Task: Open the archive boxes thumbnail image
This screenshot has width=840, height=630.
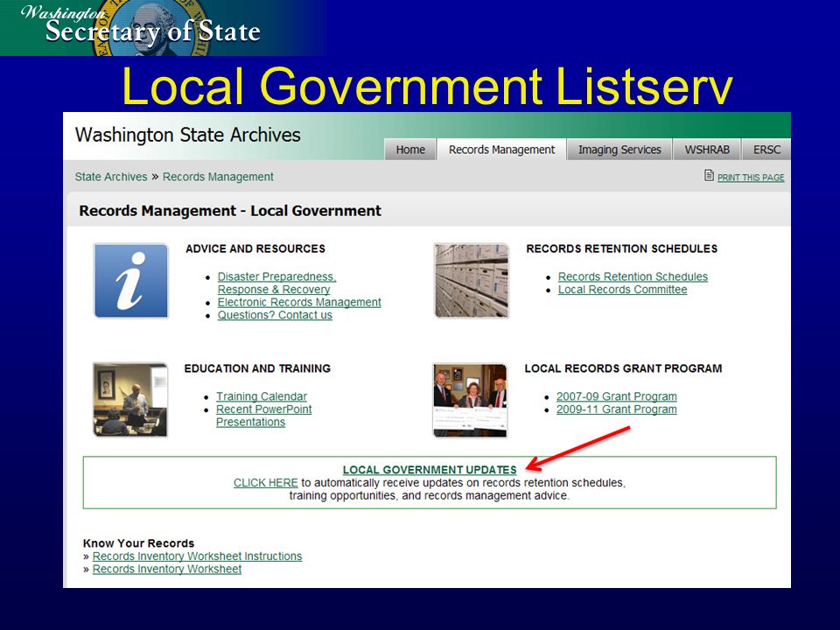Action: [x=472, y=281]
